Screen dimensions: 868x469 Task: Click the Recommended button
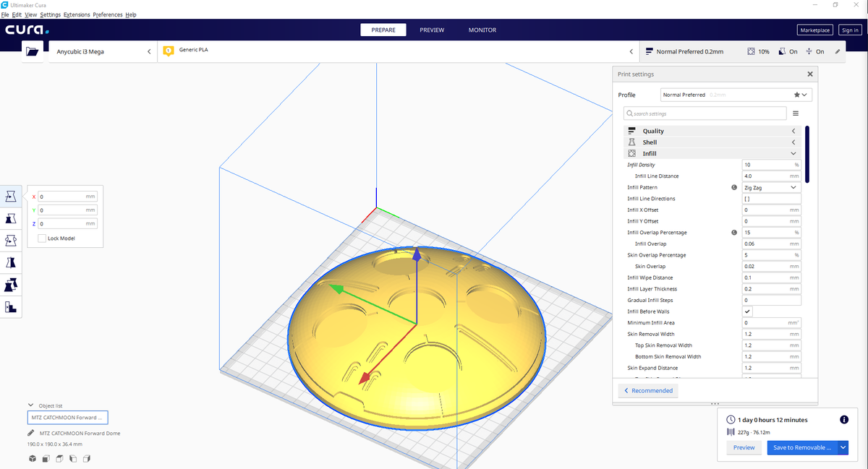coord(648,390)
